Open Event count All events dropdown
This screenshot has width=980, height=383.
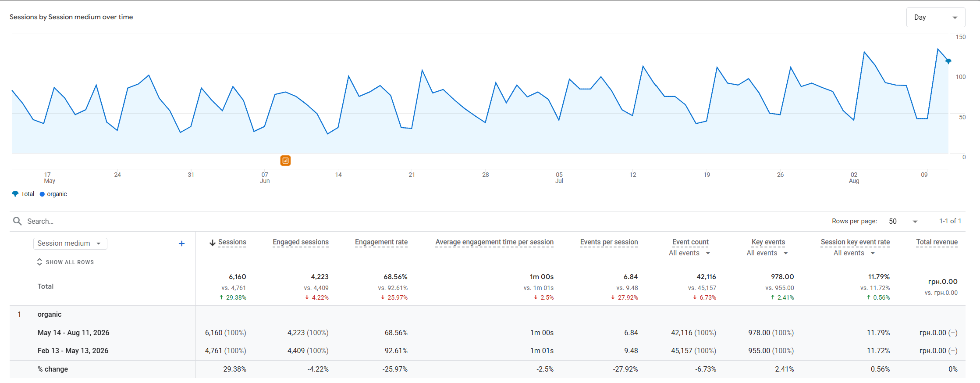pyautogui.click(x=689, y=253)
